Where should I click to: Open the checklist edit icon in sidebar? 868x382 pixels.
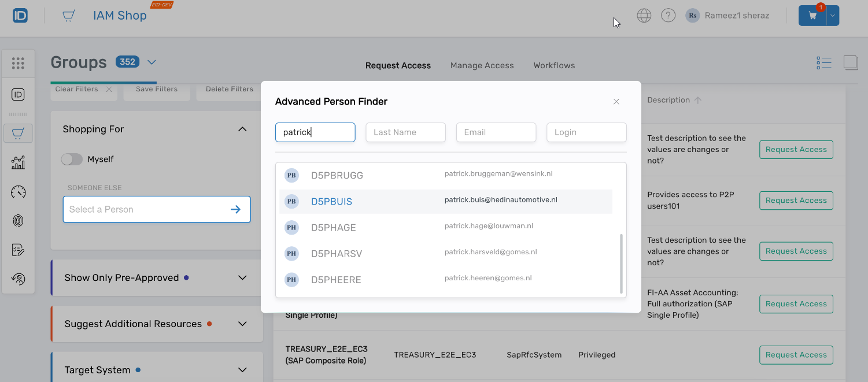pyautogui.click(x=18, y=250)
